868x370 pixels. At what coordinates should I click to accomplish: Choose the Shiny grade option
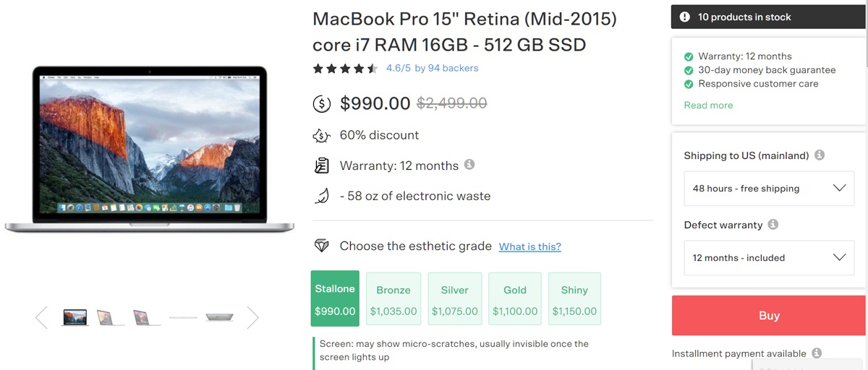click(x=574, y=299)
